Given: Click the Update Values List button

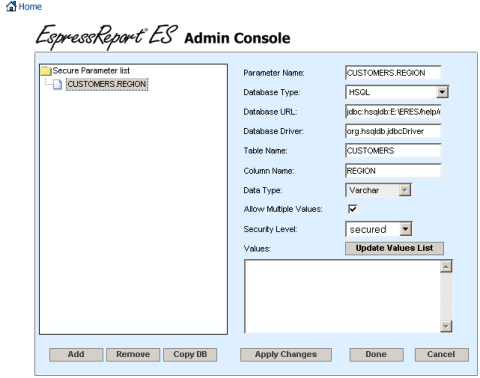Looking at the screenshot, I should click(394, 248).
